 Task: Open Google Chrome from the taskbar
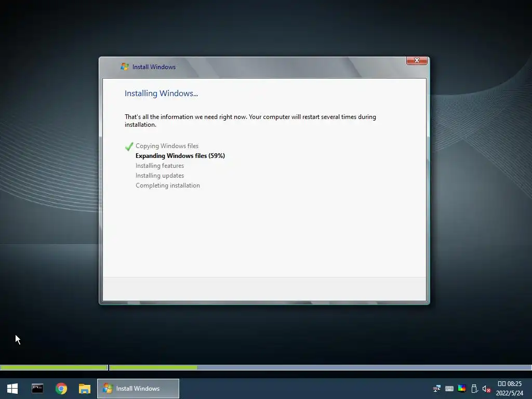(61, 389)
